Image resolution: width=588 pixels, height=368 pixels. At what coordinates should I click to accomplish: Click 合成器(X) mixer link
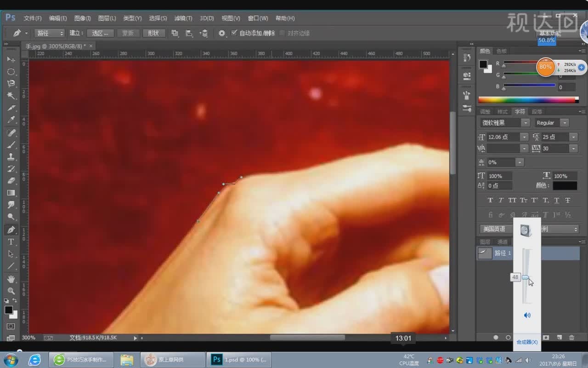pyautogui.click(x=527, y=342)
